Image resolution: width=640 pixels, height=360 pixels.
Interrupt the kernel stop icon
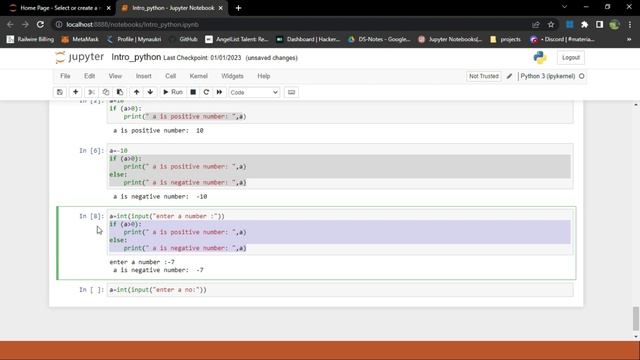[x=193, y=92]
